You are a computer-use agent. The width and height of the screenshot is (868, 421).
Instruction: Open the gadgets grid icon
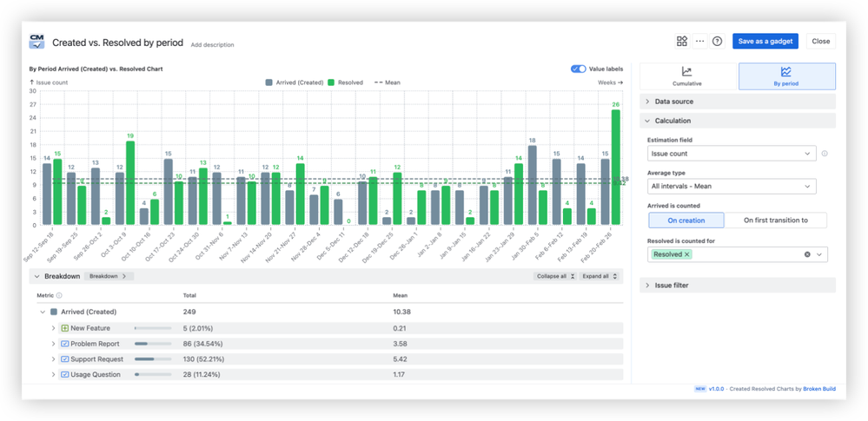click(x=682, y=41)
